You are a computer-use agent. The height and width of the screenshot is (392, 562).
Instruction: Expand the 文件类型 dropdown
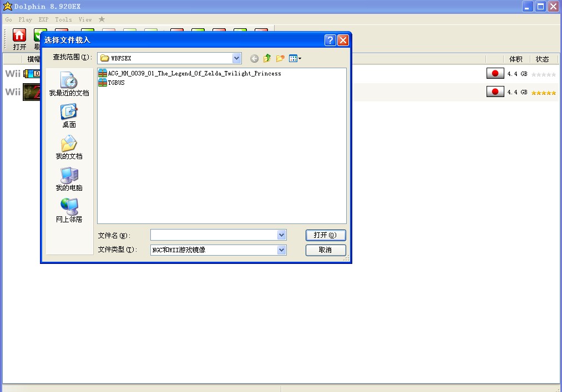[282, 250]
